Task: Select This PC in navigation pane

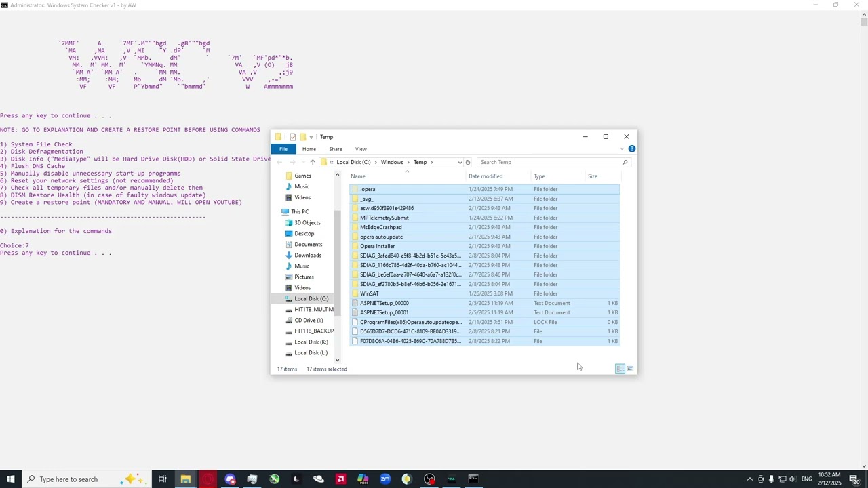Action: coord(300,211)
